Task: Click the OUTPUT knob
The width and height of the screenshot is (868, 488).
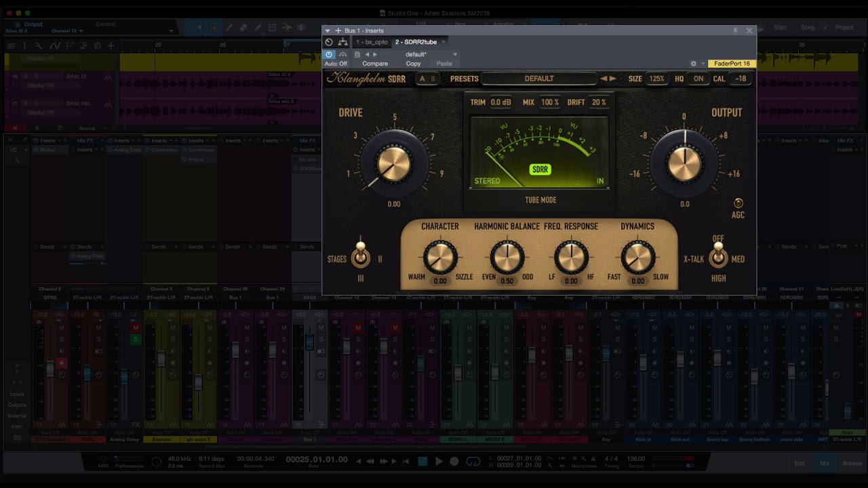Action: point(684,163)
